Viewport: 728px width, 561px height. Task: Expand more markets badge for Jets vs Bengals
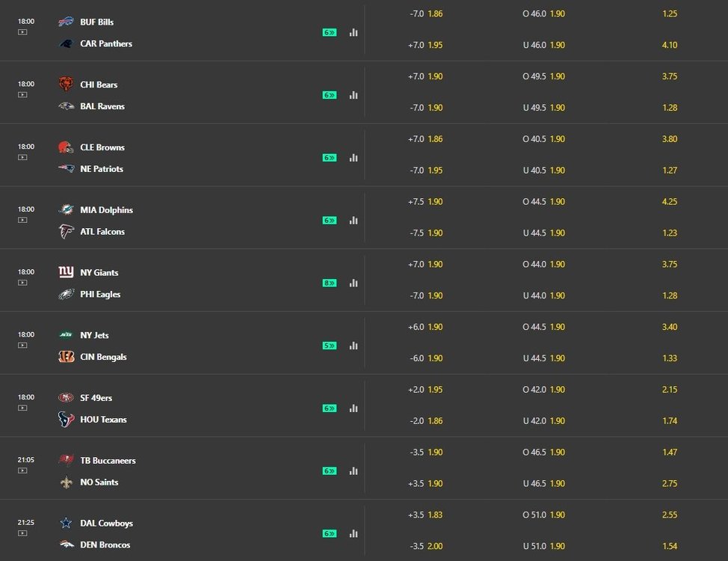click(x=330, y=346)
